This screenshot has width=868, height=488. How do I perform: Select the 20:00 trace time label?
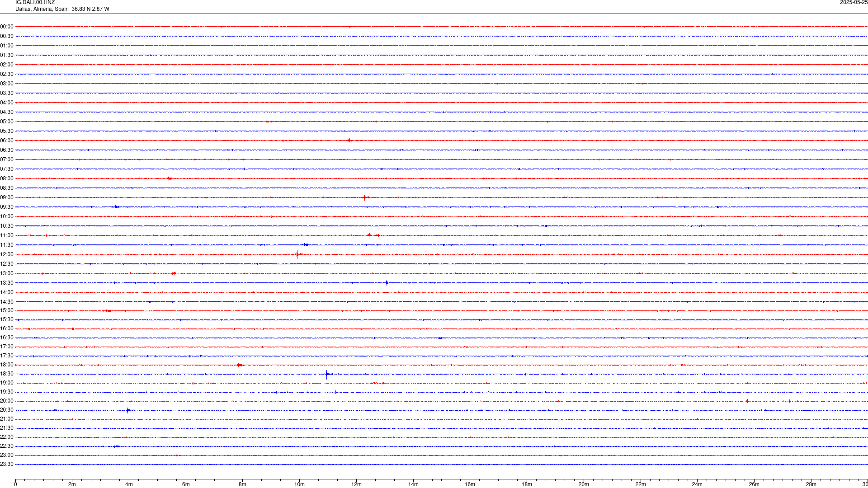(7, 401)
